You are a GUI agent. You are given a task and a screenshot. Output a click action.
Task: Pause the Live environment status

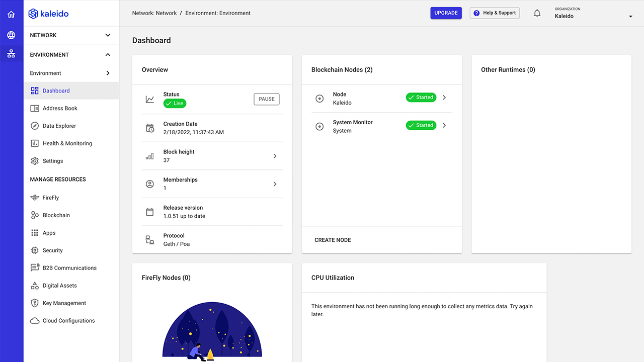tap(266, 99)
